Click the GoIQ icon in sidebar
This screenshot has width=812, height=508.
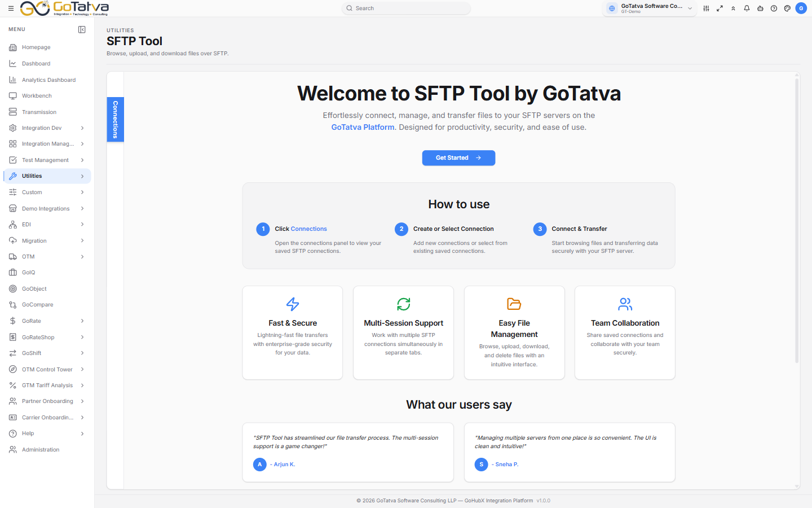click(13, 273)
